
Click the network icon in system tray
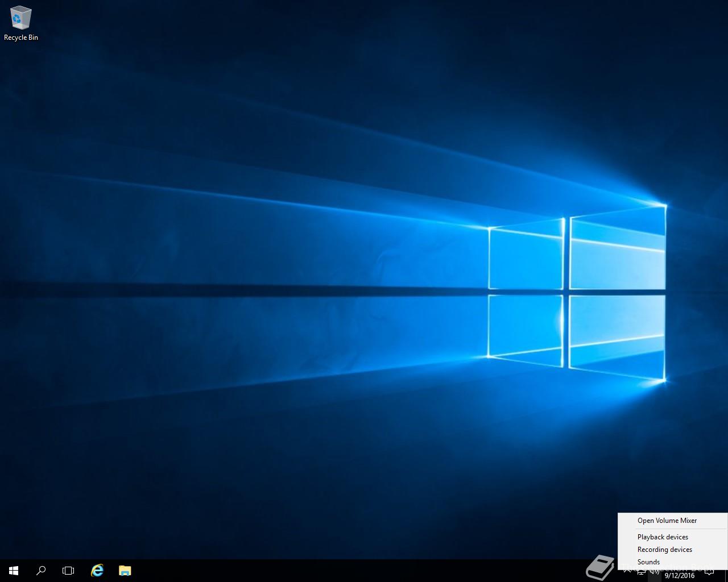tap(641, 572)
